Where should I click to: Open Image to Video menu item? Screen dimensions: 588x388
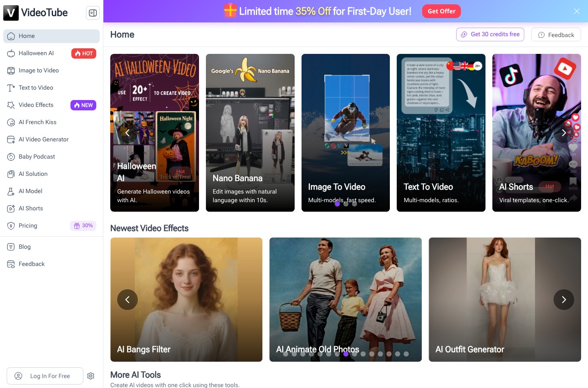coord(52,71)
